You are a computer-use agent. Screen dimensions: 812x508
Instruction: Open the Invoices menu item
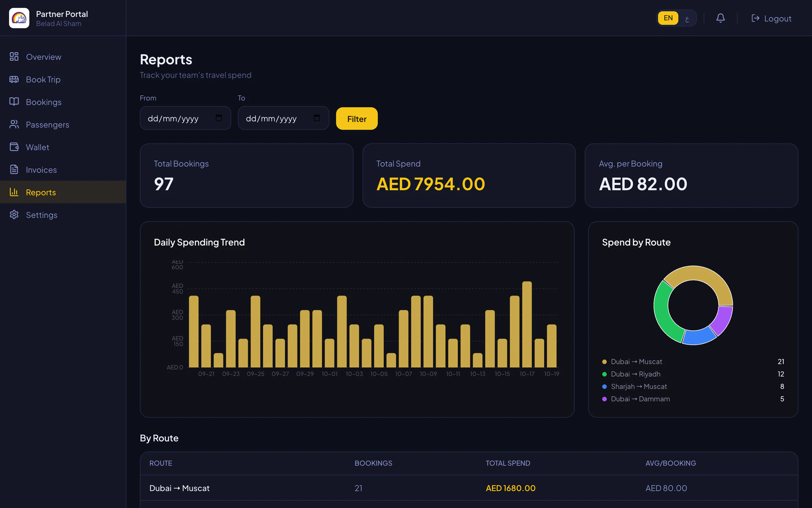point(63,169)
